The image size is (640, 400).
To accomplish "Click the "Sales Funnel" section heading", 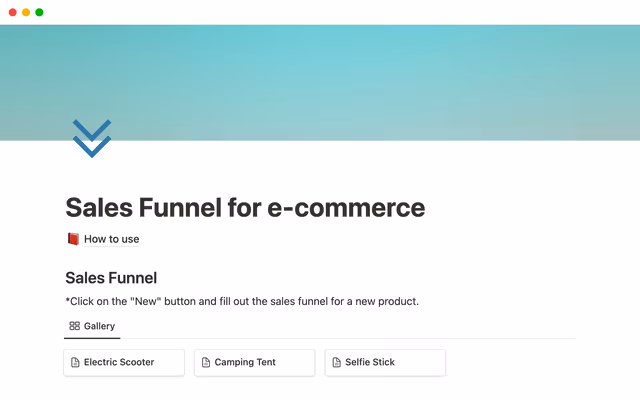I will coord(111,278).
